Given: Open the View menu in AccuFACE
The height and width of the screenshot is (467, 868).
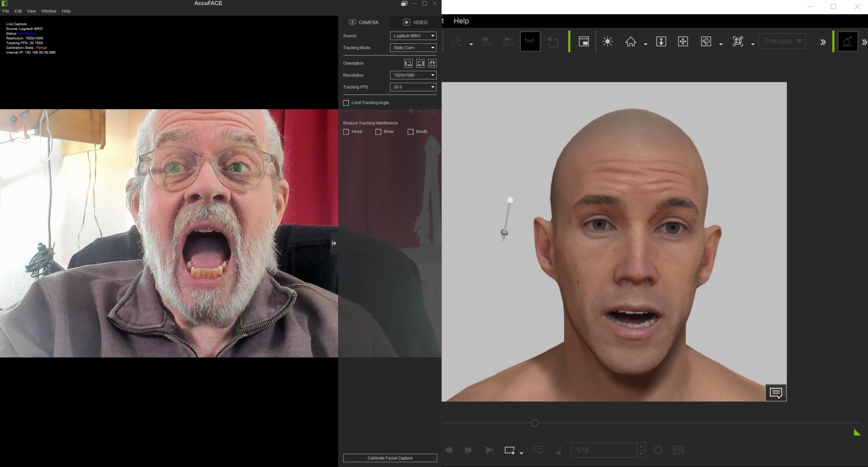Looking at the screenshot, I should point(31,11).
